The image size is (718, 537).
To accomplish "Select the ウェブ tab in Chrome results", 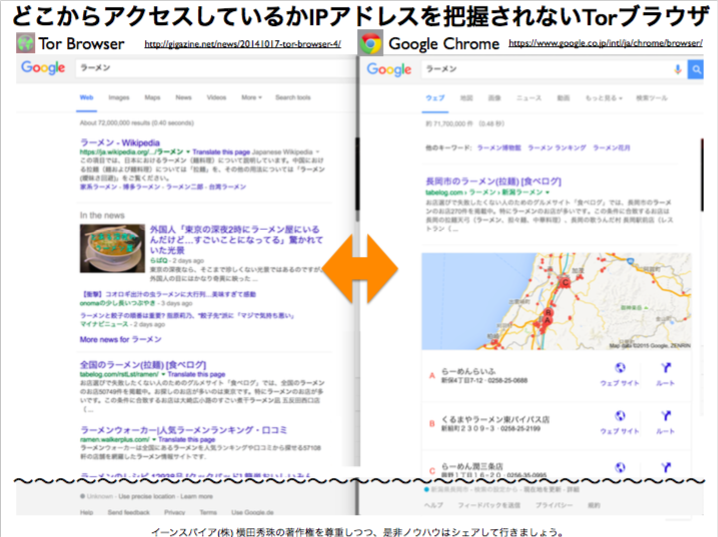I will [x=435, y=98].
